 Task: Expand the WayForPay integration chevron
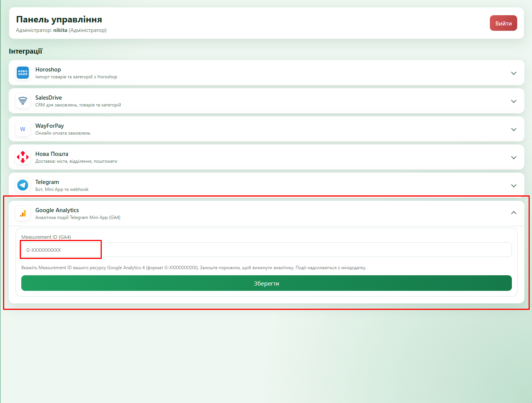514,129
